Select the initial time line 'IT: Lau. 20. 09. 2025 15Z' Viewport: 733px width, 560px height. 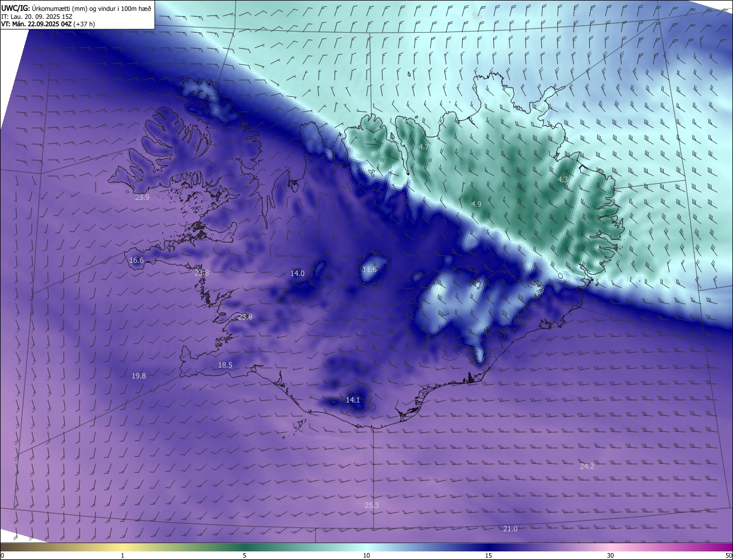[x=37, y=17]
